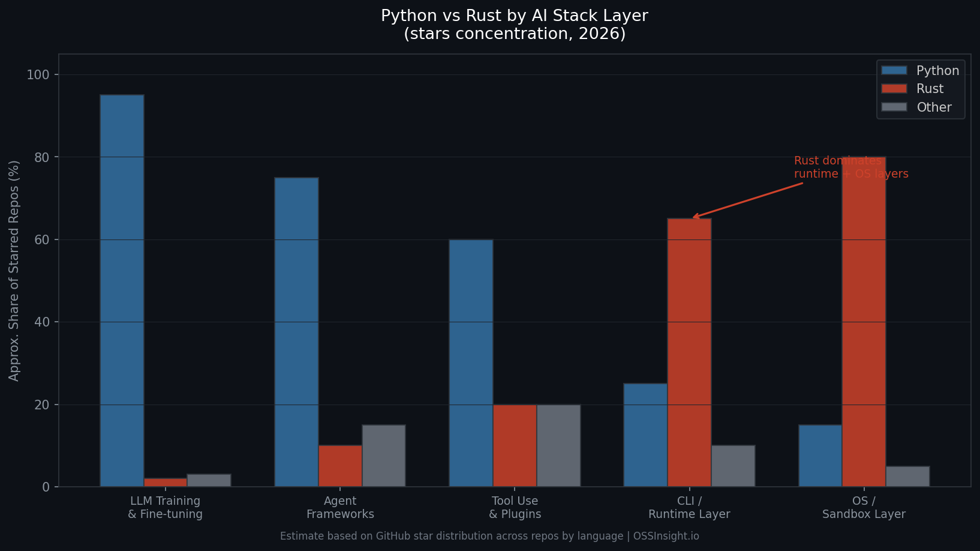980x551 pixels.
Task: Select the x-axis label OS / Sandbox Layer
Action: (x=864, y=507)
